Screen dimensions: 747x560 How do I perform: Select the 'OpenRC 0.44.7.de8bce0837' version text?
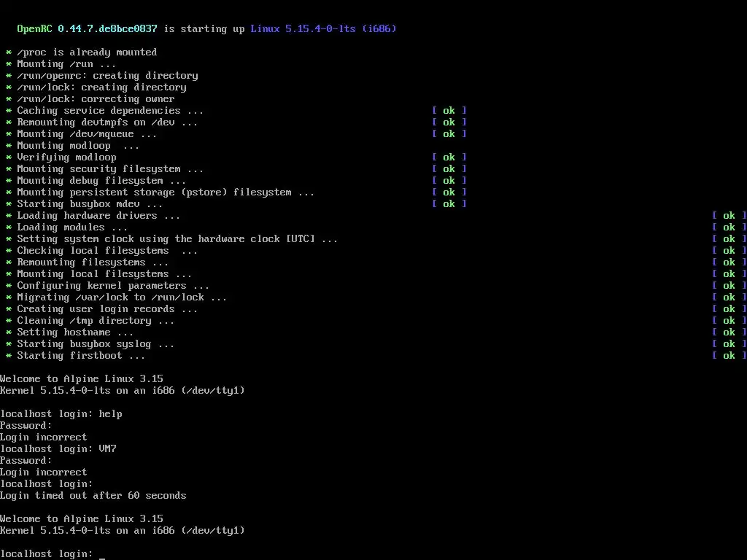[x=88, y=28]
